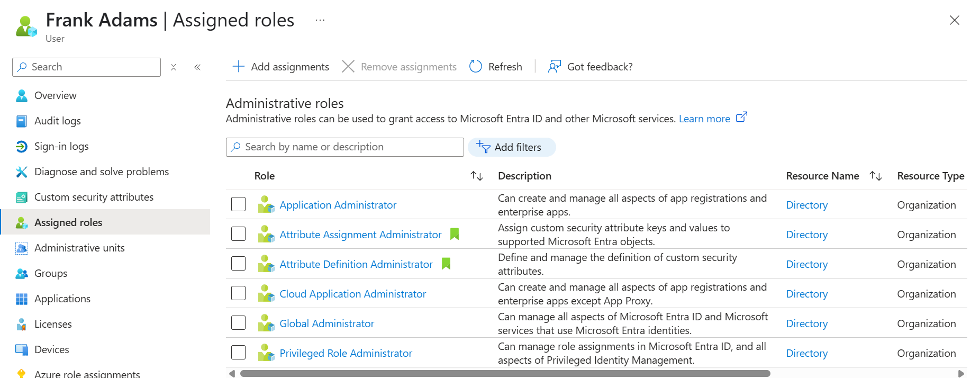The width and height of the screenshot is (980, 378).
Task: Click the Refresh icon in toolbar
Action: [476, 67]
